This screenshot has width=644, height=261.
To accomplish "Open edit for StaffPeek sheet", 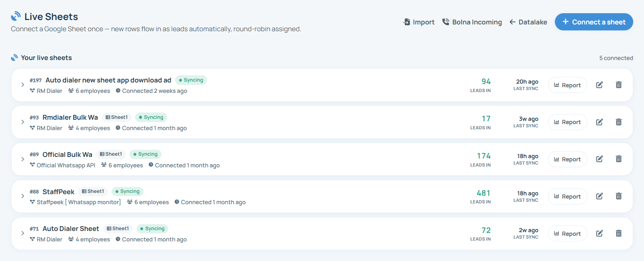I will [x=599, y=196].
